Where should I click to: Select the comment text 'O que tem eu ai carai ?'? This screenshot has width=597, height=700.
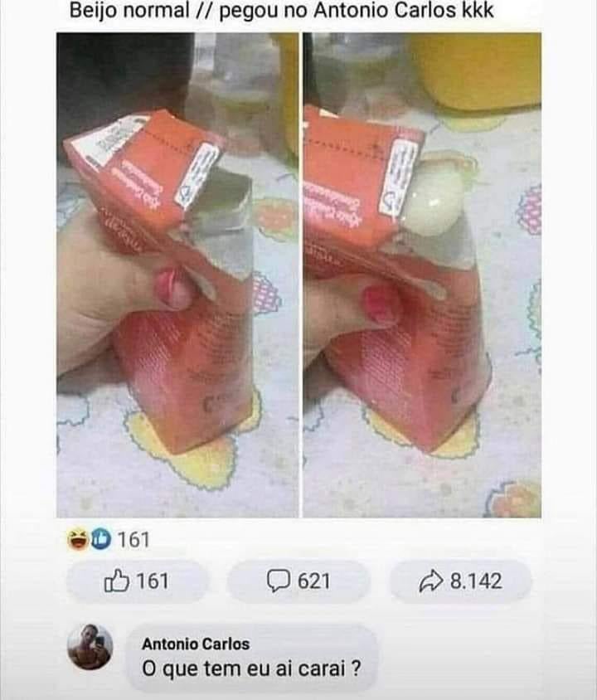click(251, 668)
